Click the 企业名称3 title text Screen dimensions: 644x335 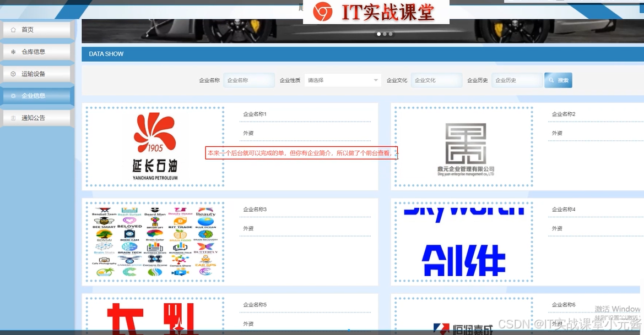(255, 209)
